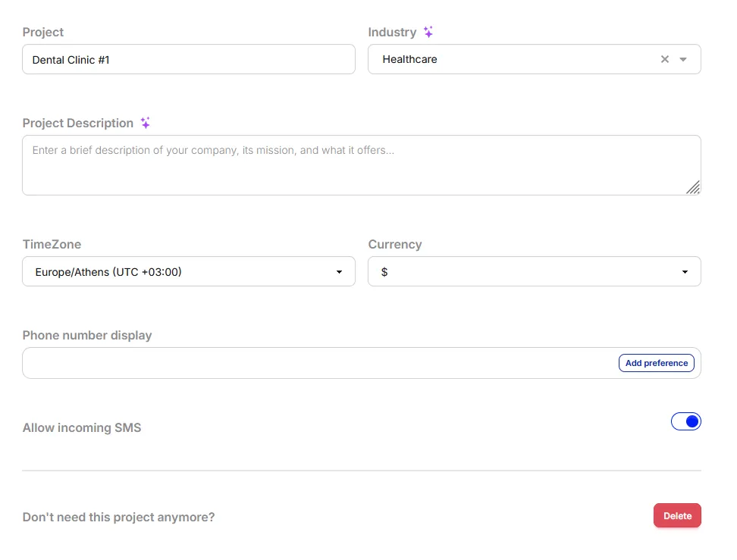This screenshot has height=560, width=737.
Task: Open the TimeZone dropdown
Action: tap(189, 271)
